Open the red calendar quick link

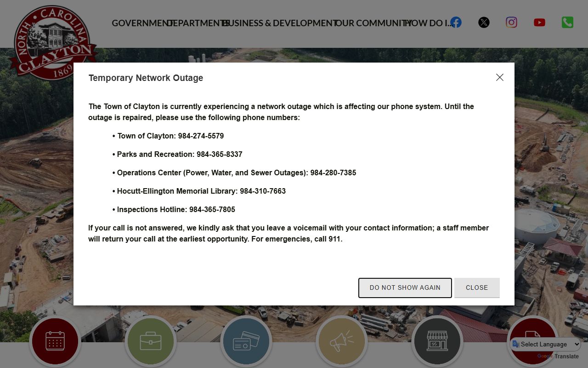(x=55, y=341)
